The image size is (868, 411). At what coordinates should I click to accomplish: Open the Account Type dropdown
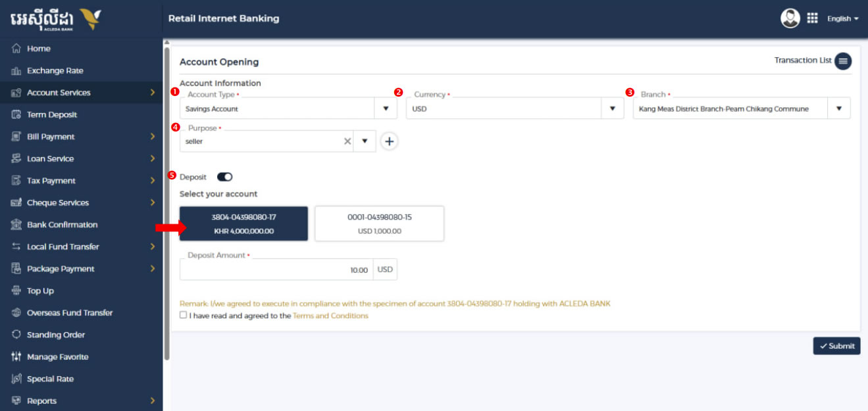(x=386, y=109)
